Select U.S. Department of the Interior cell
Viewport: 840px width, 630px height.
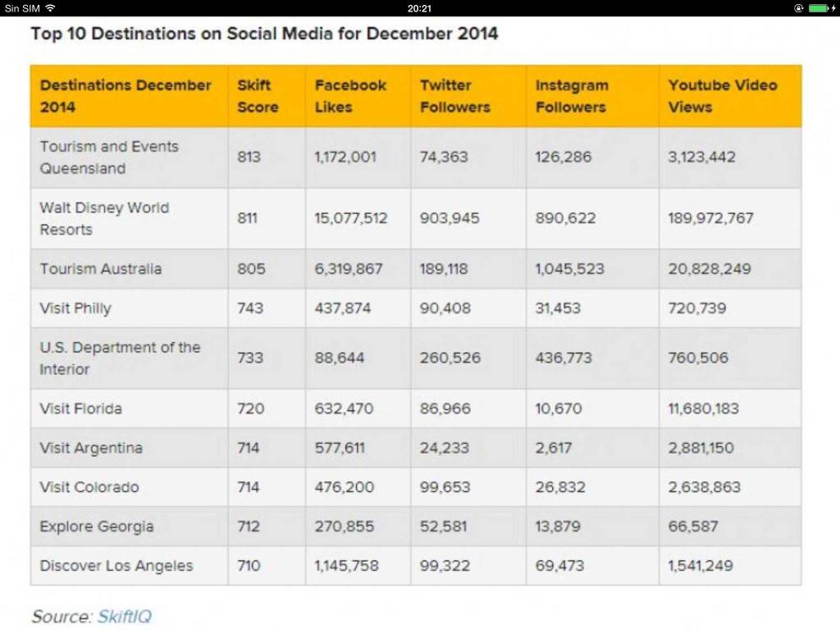click(120, 358)
